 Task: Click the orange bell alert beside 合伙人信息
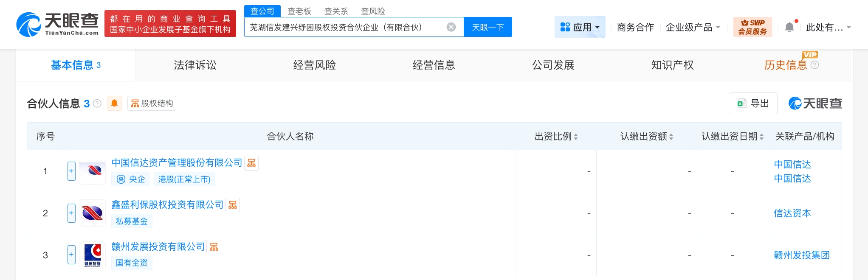(x=114, y=104)
